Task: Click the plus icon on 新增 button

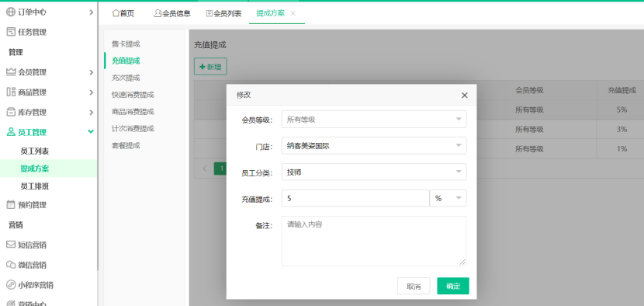Action: pyautogui.click(x=202, y=67)
